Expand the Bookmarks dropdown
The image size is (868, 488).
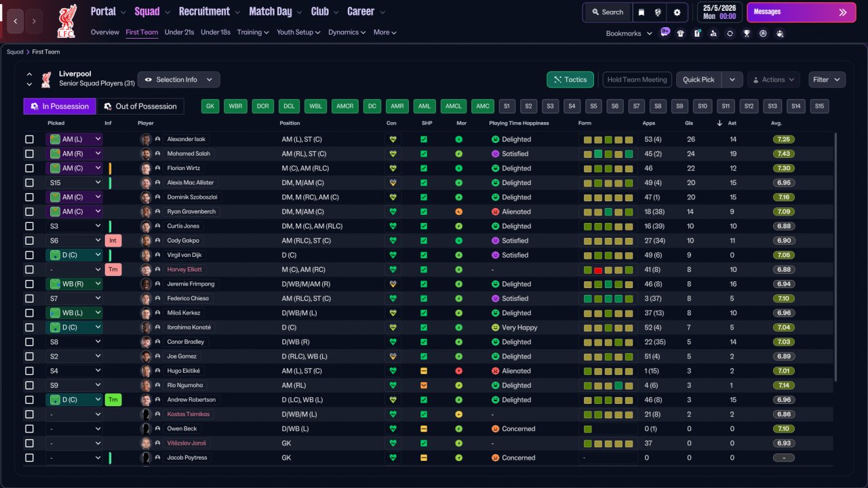[629, 33]
